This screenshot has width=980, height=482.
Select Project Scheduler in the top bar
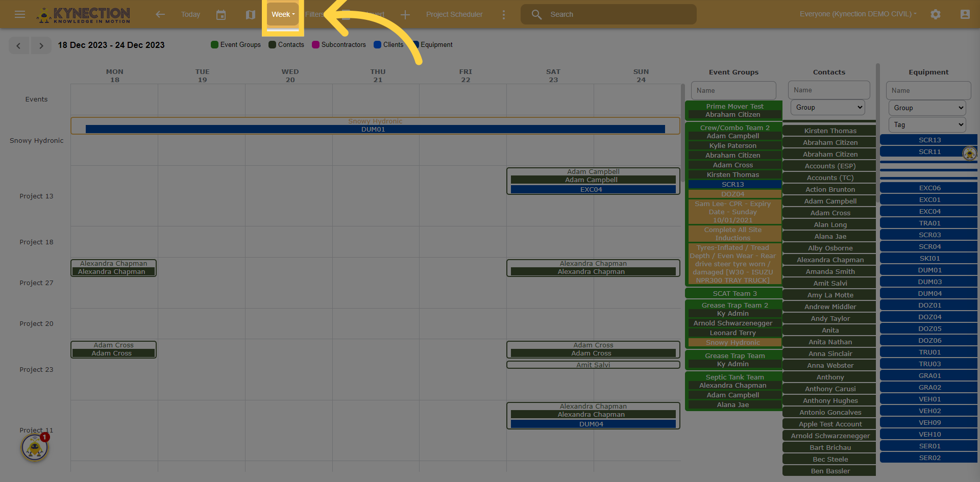click(x=454, y=14)
